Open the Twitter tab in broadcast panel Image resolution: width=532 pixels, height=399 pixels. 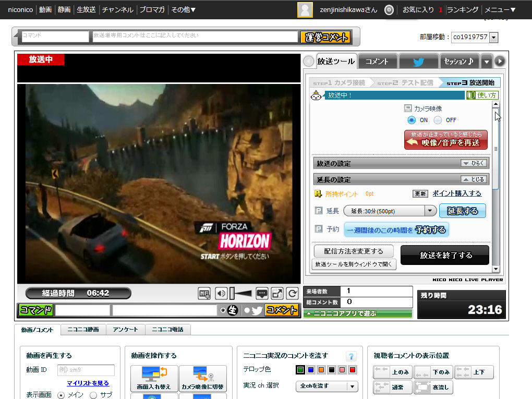(418, 62)
